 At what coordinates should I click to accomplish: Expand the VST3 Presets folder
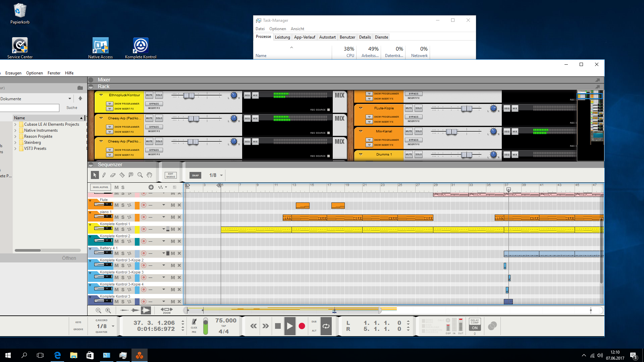[x=15, y=148]
